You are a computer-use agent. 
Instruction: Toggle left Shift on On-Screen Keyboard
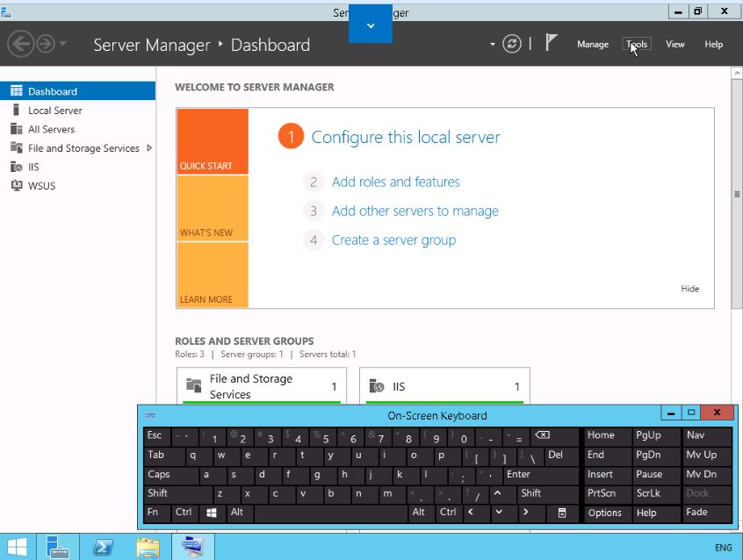[177, 493]
